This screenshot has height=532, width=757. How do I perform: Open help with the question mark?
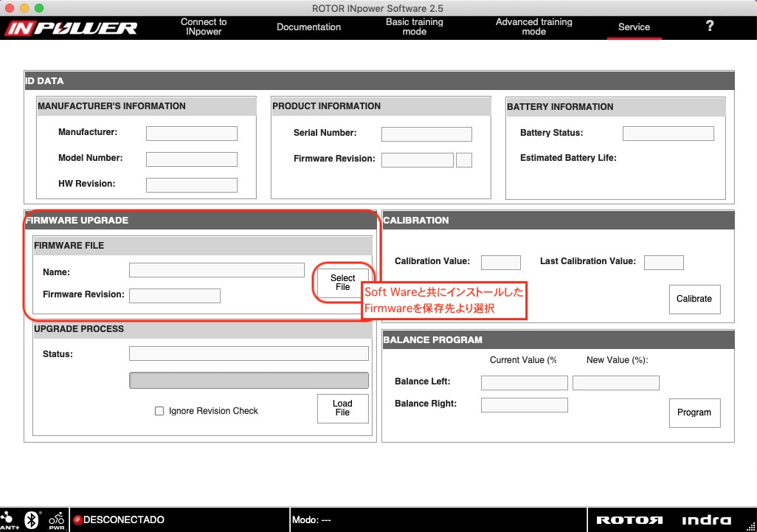pos(709,27)
